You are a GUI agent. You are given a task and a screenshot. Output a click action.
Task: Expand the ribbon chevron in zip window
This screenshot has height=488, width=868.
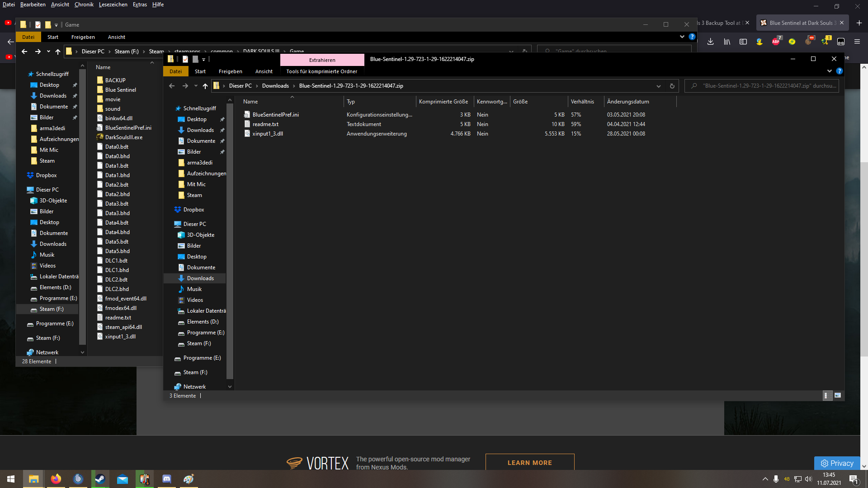coord(830,71)
